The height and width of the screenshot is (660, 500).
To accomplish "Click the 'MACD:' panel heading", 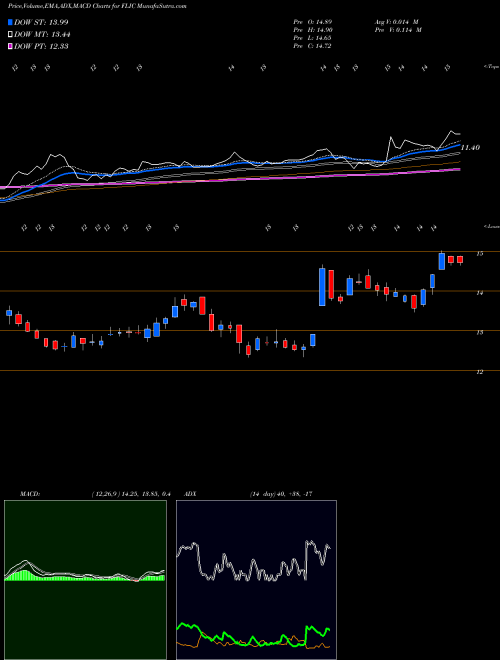I will (30, 494).
